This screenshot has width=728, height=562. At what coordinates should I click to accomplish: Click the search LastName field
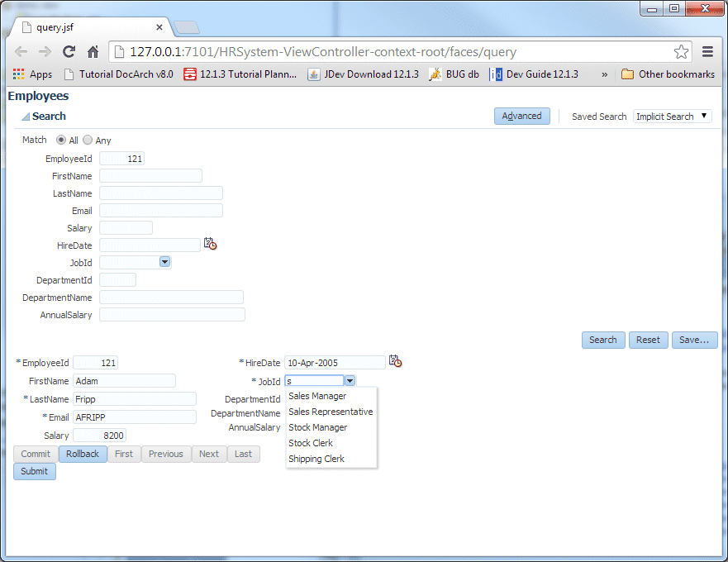point(161,193)
